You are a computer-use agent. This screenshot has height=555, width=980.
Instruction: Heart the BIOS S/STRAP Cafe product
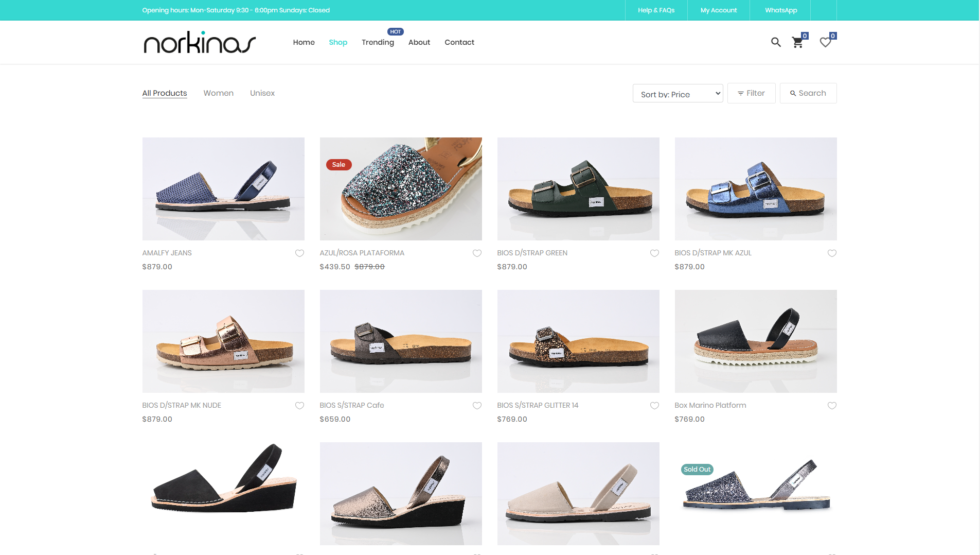(477, 405)
